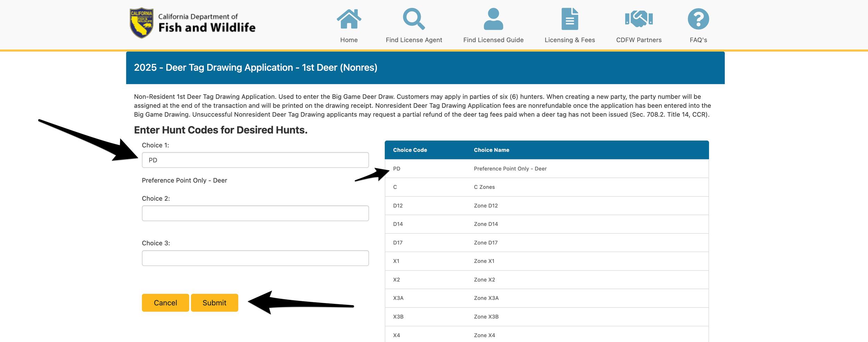Click the Home icon in the header
This screenshot has width=868, height=342.
point(349,19)
